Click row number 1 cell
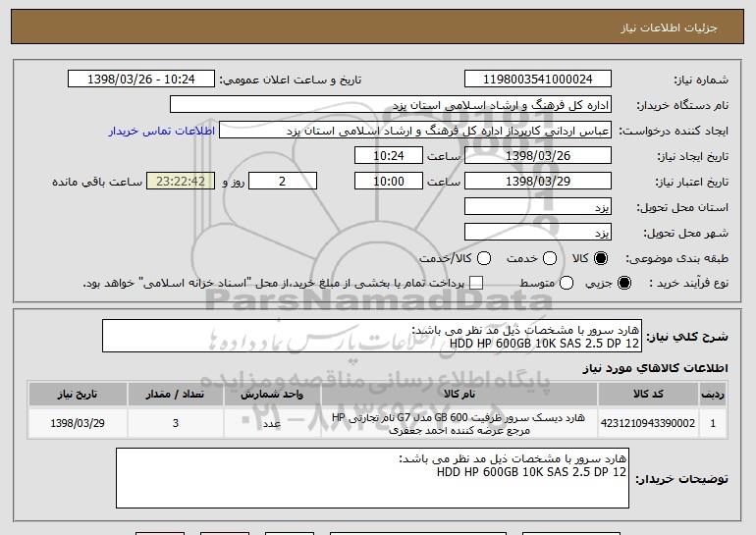This screenshot has height=535, width=756. click(713, 423)
